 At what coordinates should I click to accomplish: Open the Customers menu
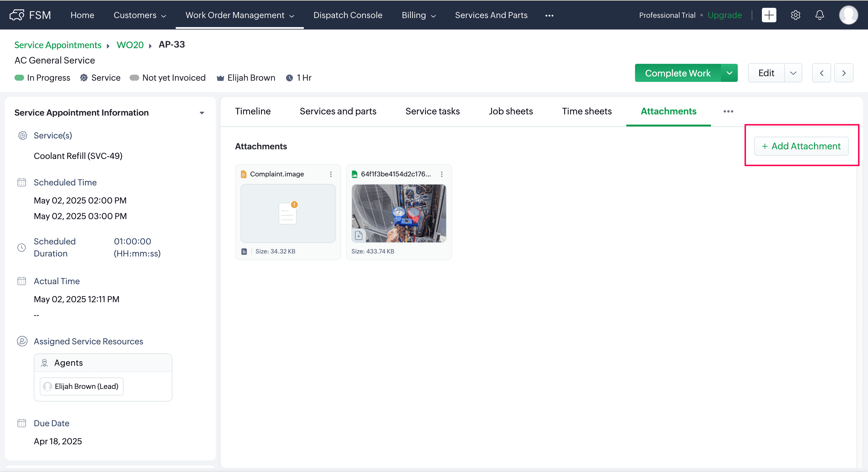(140, 15)
